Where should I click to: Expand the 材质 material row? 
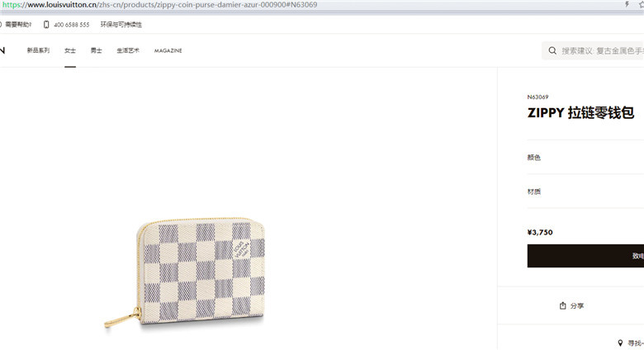(x=585, y=192)
